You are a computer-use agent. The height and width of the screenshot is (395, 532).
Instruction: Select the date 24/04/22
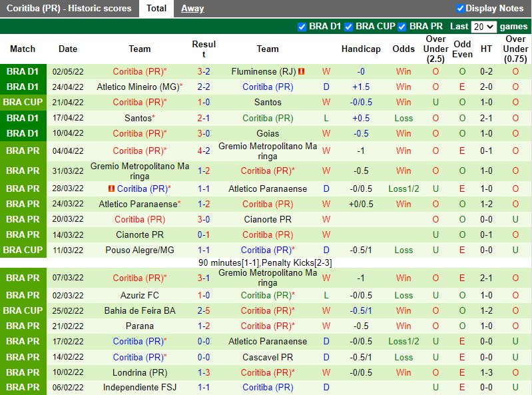coord(68,87)
